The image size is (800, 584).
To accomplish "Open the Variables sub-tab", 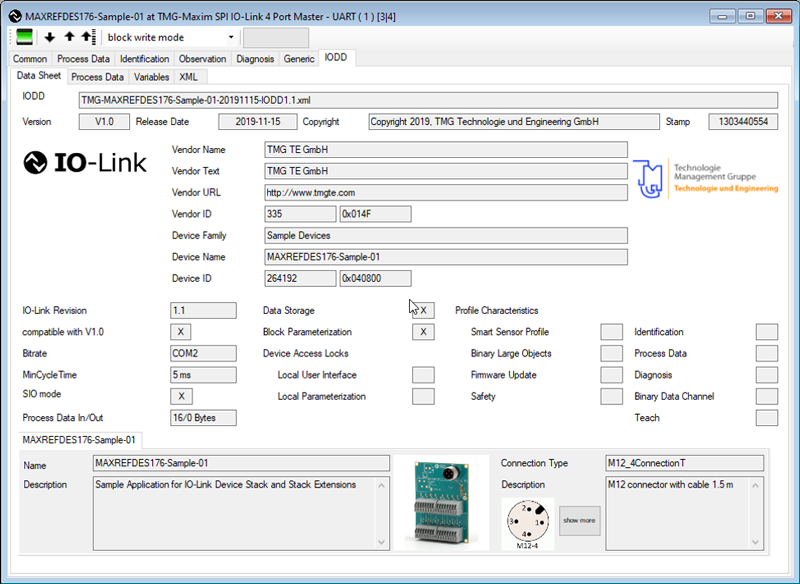I will pyautogui.click(x=152, y=77).
